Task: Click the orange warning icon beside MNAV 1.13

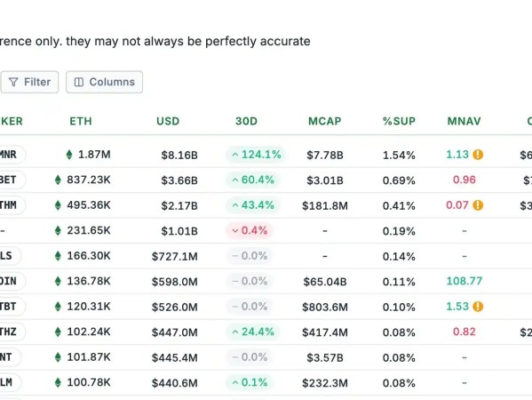Action: [478, 155]
